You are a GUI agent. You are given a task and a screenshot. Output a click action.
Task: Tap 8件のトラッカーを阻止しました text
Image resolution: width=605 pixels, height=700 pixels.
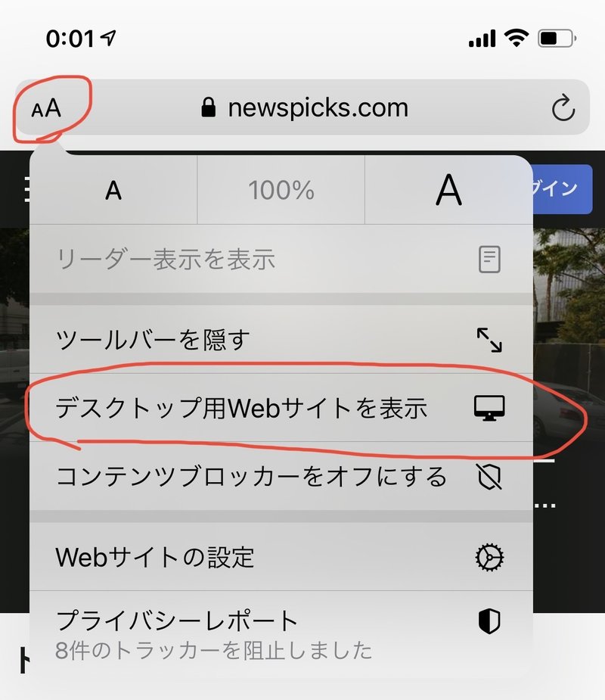[214, 651]
